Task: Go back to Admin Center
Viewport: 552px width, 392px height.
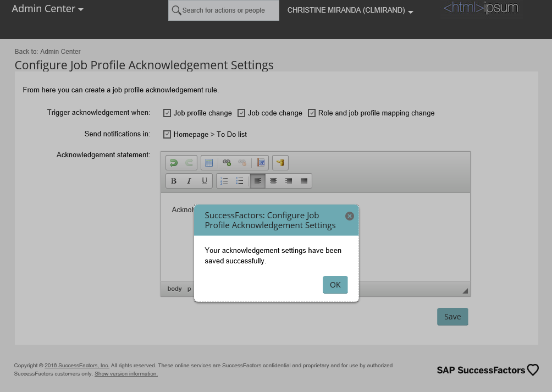Action: click(x=47, y=51)
